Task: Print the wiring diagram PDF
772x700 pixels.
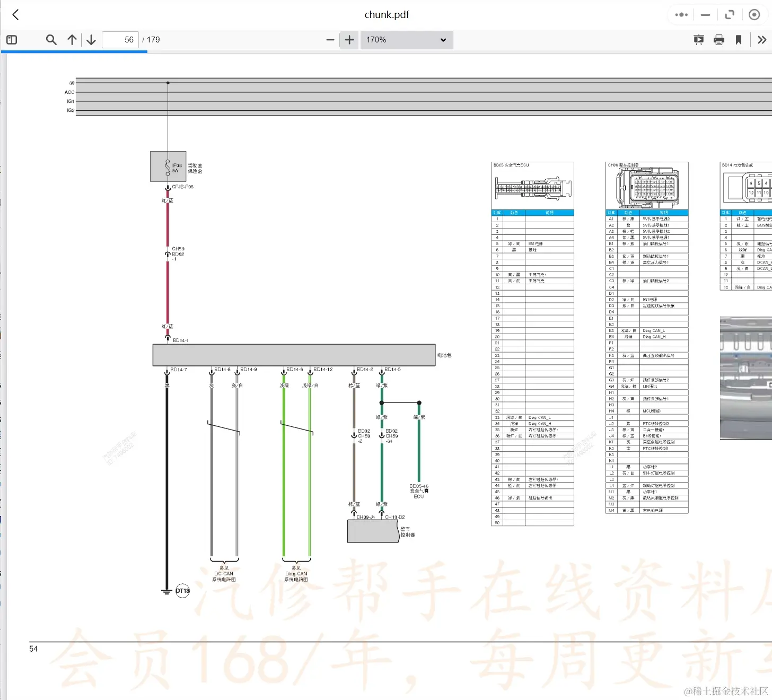Action: [719, 40]
